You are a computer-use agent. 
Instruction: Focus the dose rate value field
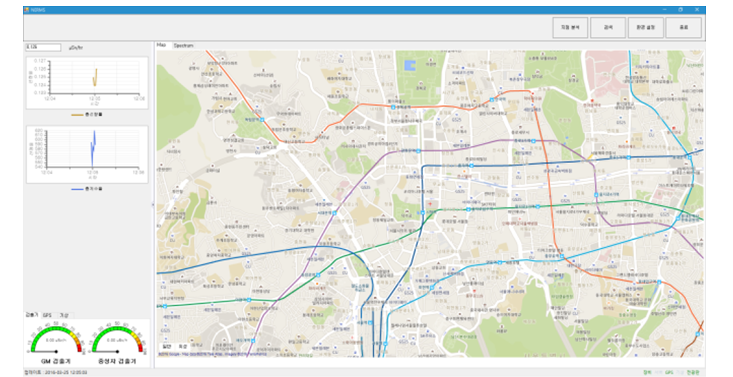[43, 47]
